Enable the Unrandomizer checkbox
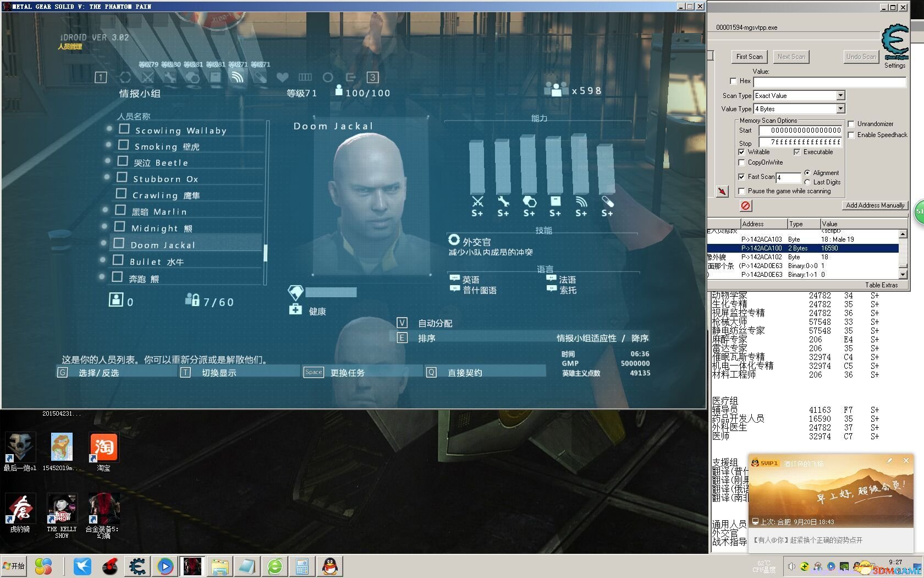This screenshot has width=924, height=578. click(x=851, y=124)
